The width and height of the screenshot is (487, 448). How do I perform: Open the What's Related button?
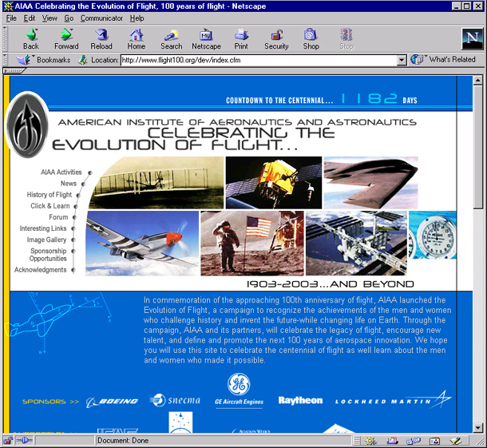[x=443, y=59]
